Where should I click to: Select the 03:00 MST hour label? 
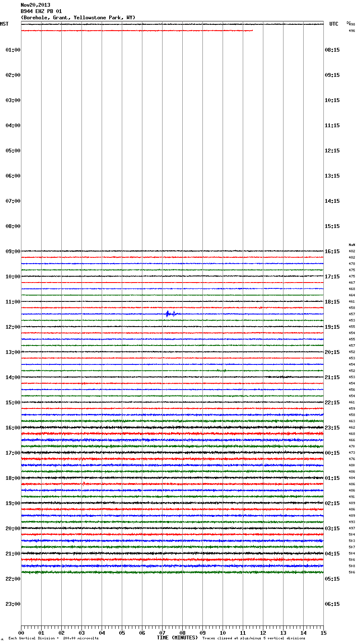click(13, 100)
